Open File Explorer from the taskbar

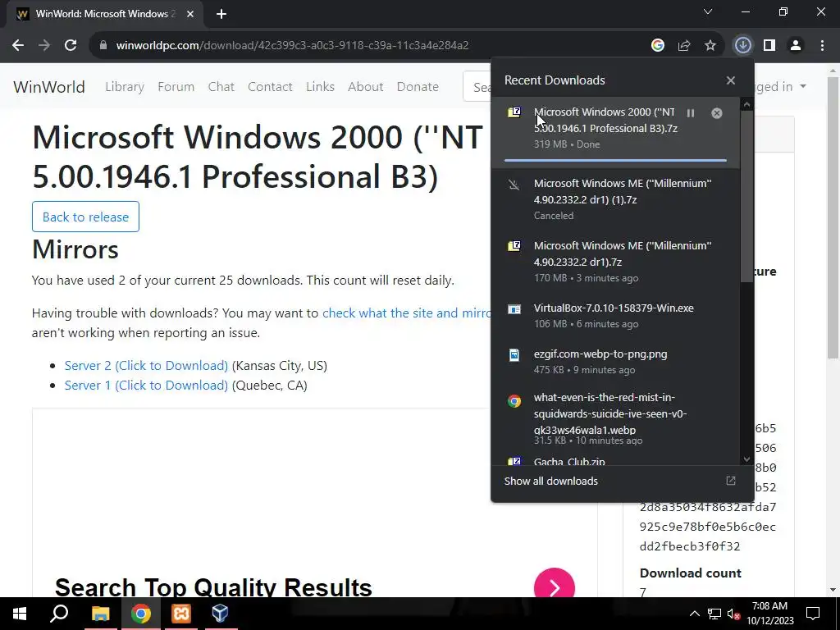[100, 614]
